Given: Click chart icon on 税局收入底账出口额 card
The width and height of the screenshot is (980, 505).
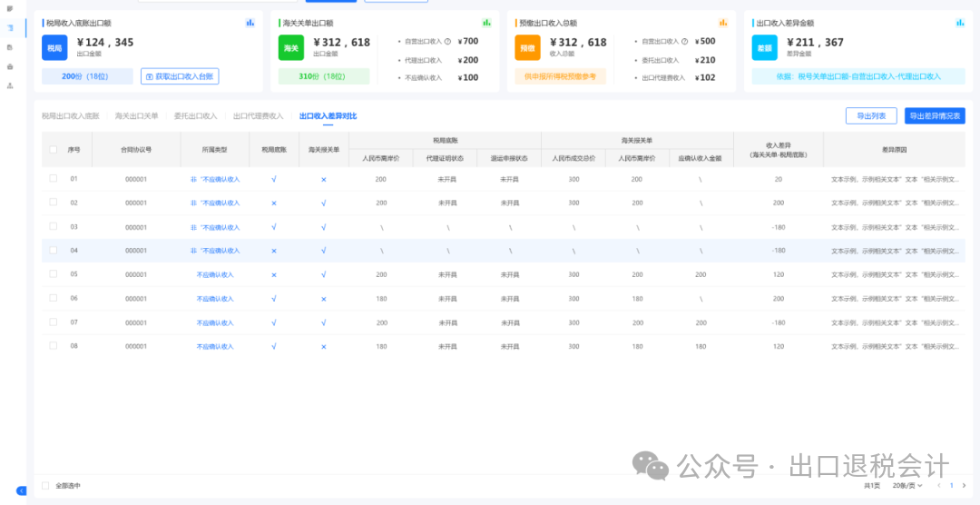Looking at the screenshot, I should coord(250,23).
